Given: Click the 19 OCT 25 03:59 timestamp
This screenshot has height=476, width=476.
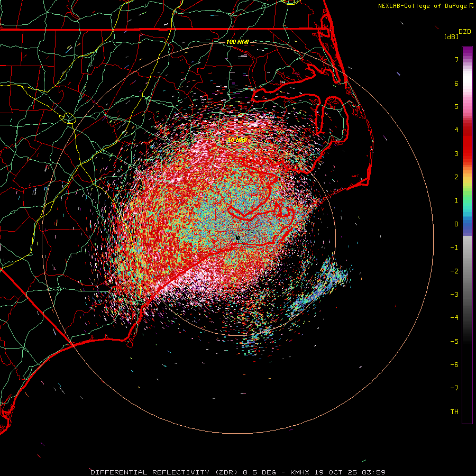Looking at the screenshot, I should [x=350, y=472].
